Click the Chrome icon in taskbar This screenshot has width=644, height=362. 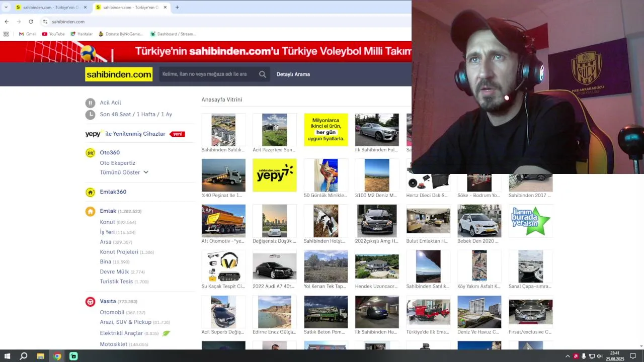(x=57, y=356)
